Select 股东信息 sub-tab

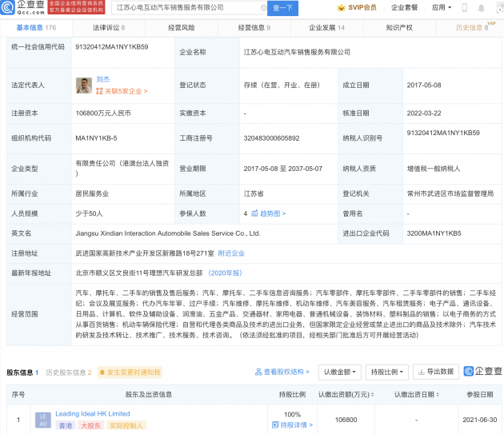click(x=22, y=372)
